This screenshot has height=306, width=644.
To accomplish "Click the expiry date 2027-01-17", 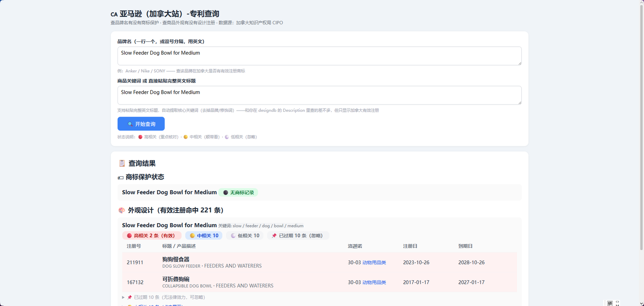I will point(471,282).
